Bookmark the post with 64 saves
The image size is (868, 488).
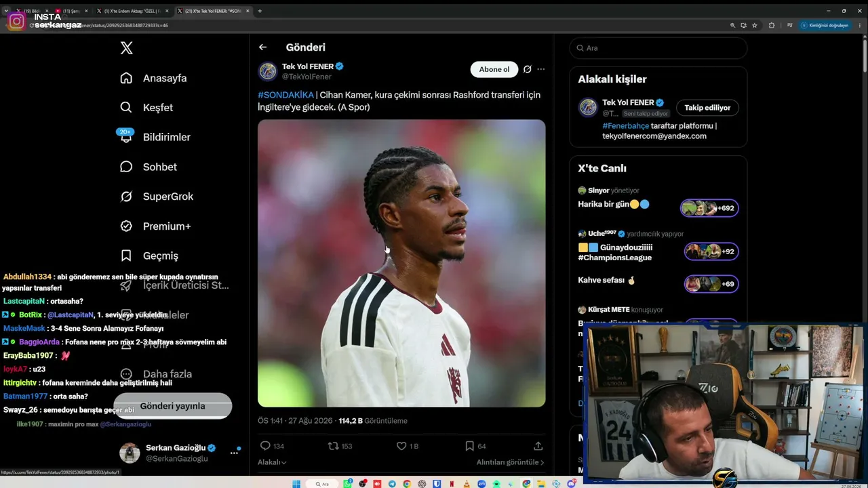click(x=469, y=446)
